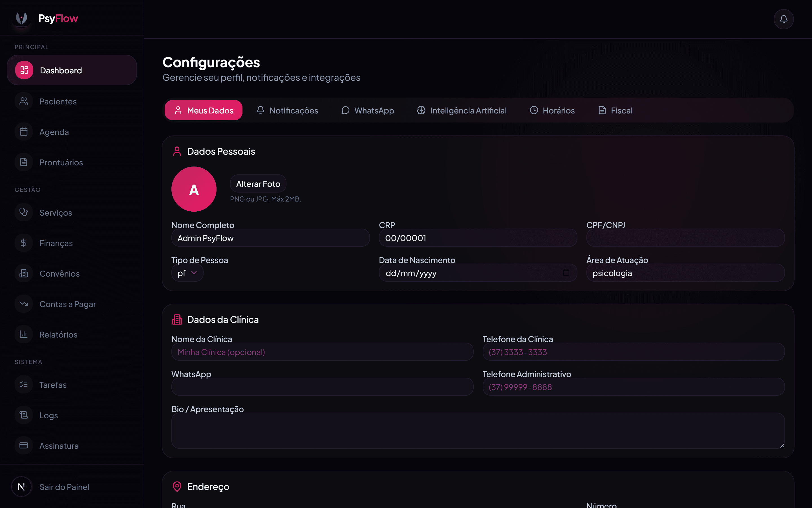The width and height of the screenshot is (812, 508).
Task: Focus the Data de Nascimento field
Action: tap(478, 273)
